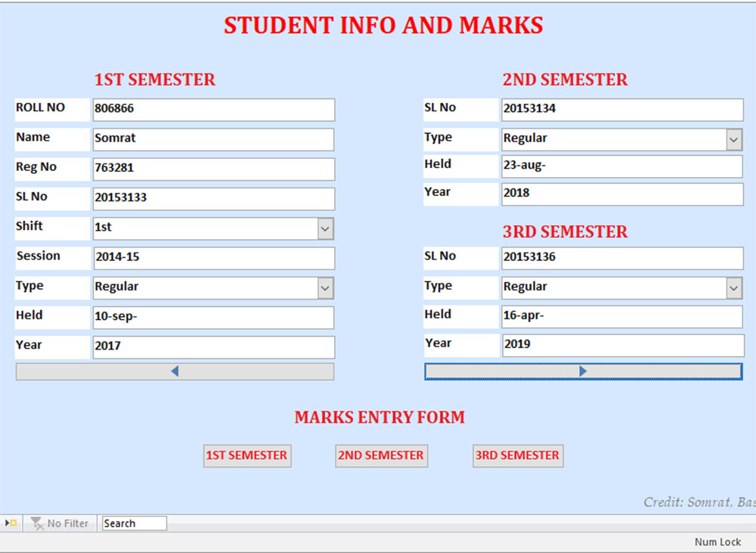
Task: Expand the Shift dropdown in 1st Semester
Action: 325,228
